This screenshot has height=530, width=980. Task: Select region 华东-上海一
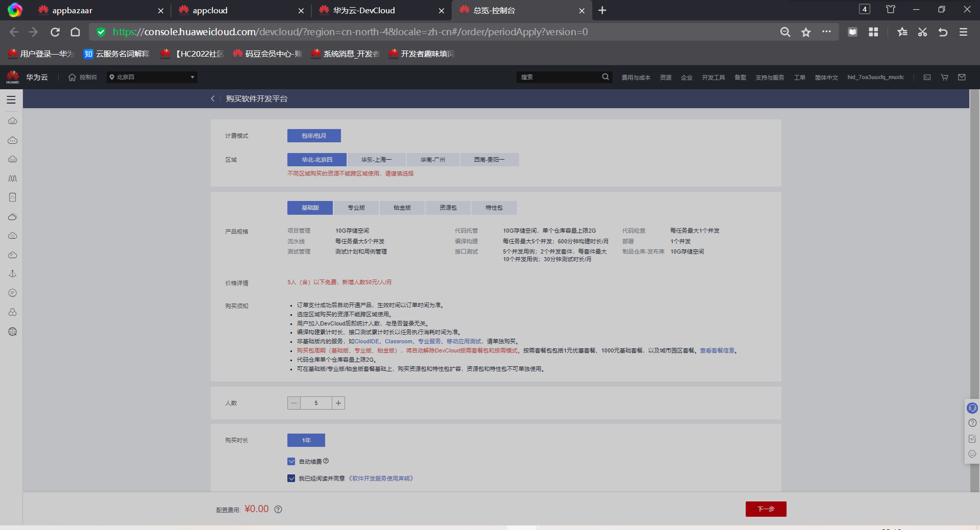pyautogui.click(x=376, y=160)
